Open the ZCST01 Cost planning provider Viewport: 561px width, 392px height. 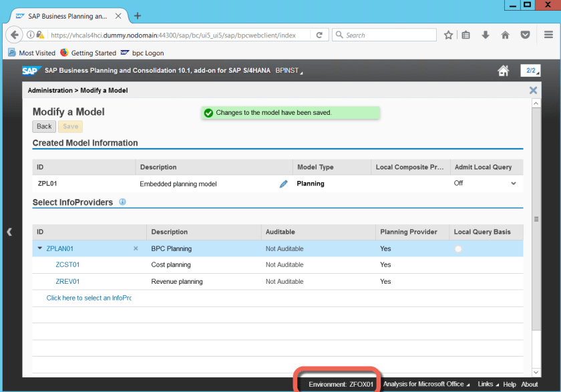(x=67, y=264)
